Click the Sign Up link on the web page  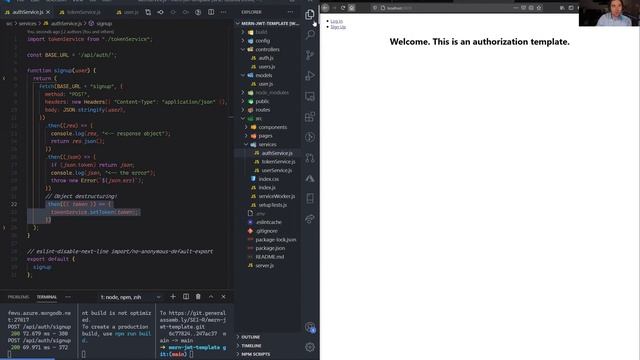(x=338, y=27)
